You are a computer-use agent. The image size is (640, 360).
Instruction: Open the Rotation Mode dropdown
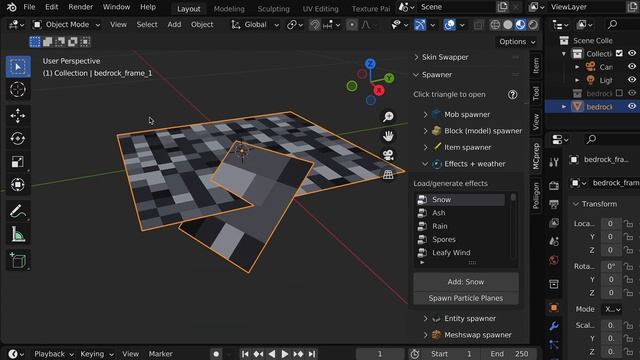point(611,309)
